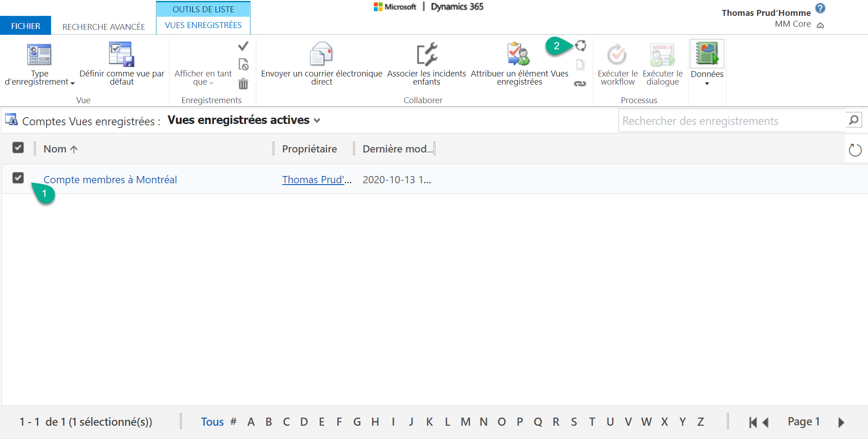Switch to the RECHERCHE AVANCÉE tab
The height and width of the screenshot is (447, 868).
tap(104, 27)
